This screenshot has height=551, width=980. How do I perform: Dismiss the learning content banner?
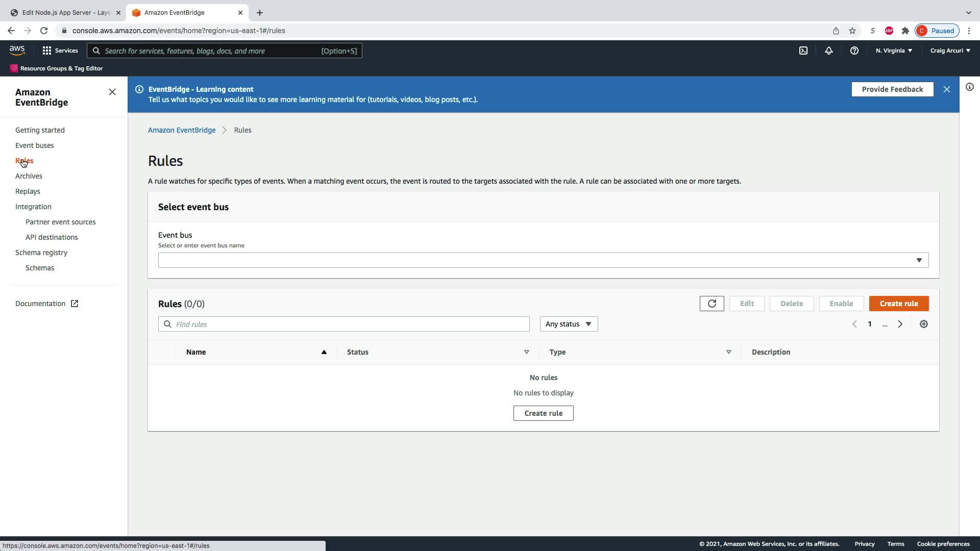click(946, 89)
